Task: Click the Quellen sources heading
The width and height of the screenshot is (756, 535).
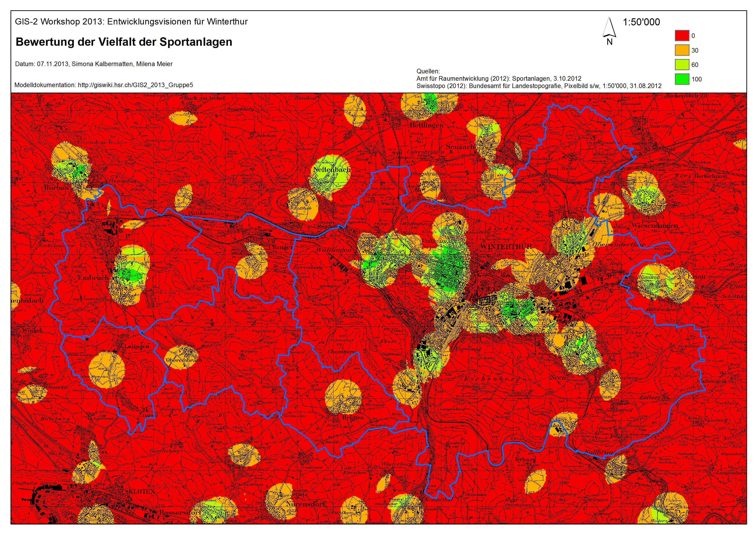Action: [428, 71]
